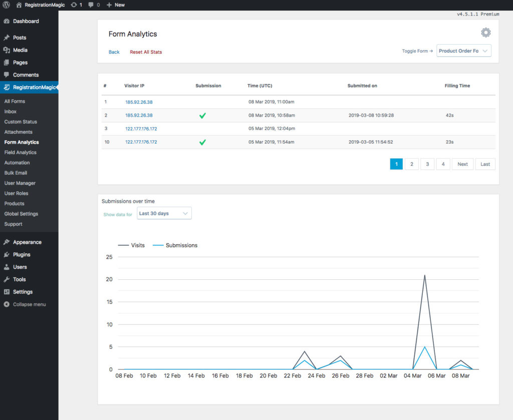The height and width of the screenshot is (420, 513).
Task: Click the WordPress logo in admin bar
Action: coord(6,5)
